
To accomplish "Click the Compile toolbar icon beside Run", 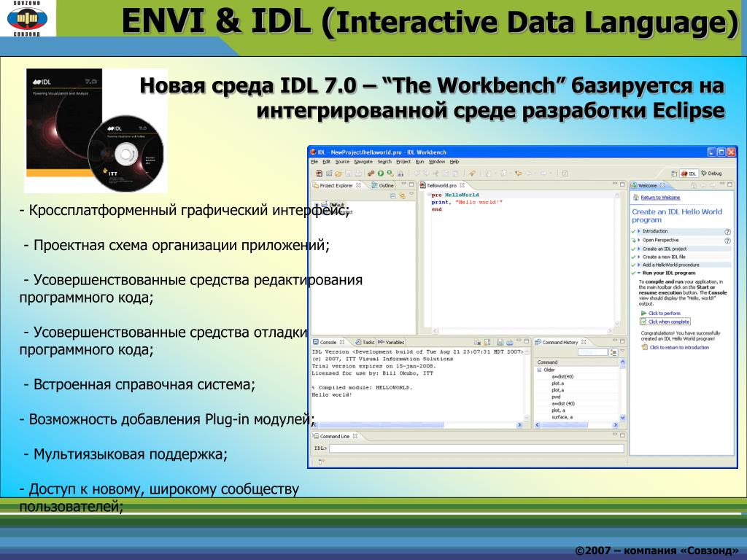I will [x=371, y=174].
